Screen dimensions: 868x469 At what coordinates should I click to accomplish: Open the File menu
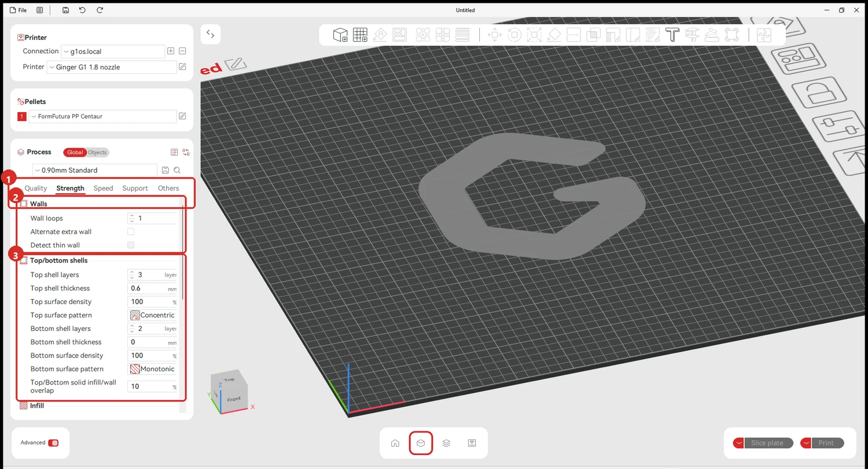tap(18, 10)
